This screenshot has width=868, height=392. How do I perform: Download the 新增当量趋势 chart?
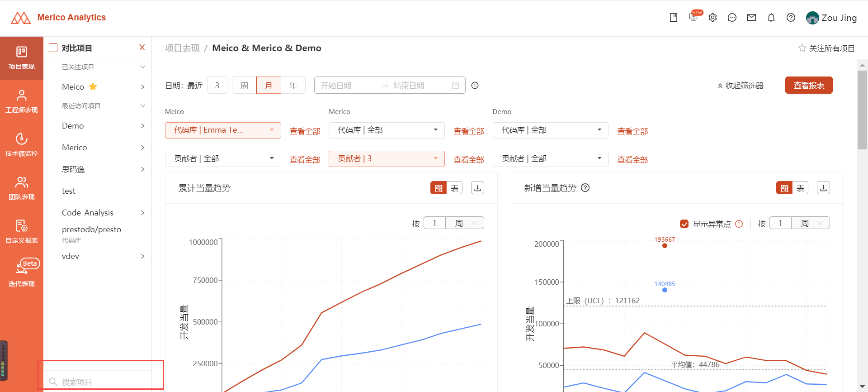[823, 188]
